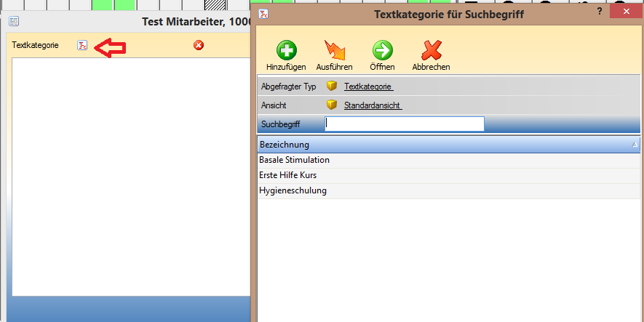Viewport: 644px width, 322px height.
Task: Click the green Hinzufügen plus icon
Action: click(x=286, y=50)
